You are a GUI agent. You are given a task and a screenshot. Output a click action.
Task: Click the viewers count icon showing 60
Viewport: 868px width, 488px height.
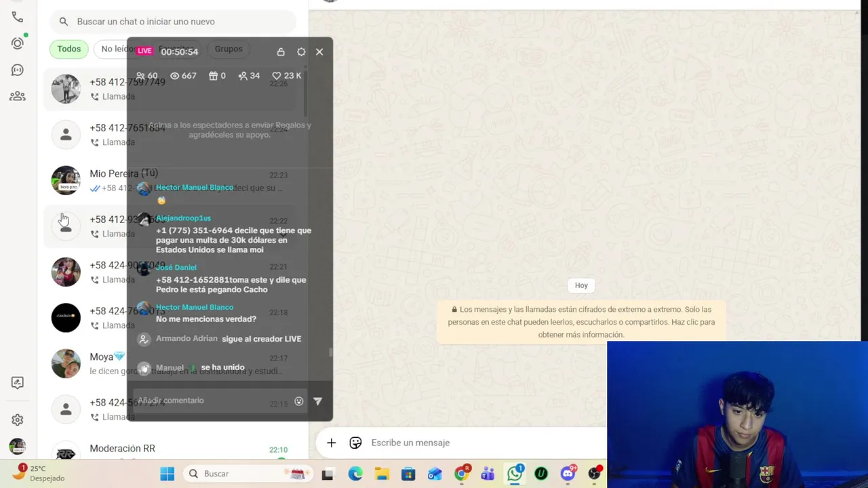point(146,76)
